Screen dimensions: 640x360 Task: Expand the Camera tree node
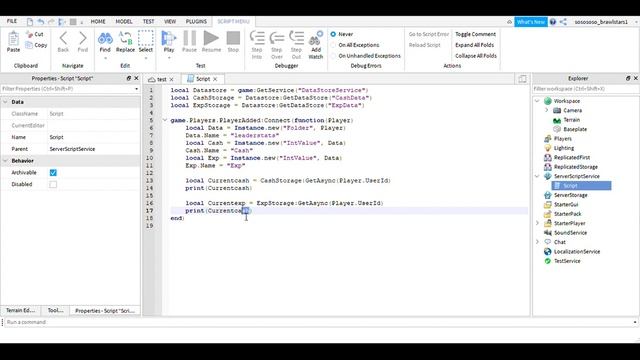click(x=547, y=110)
